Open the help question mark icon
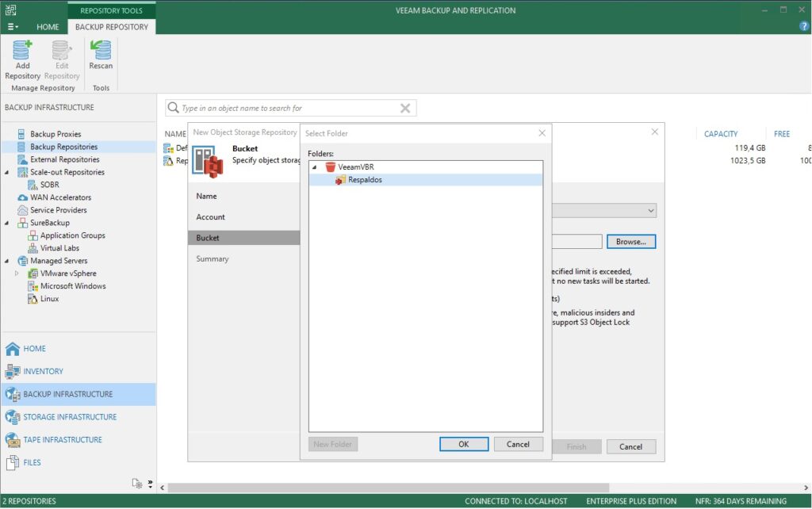Screen dimensions: 812x509 [x=804, y=26]
